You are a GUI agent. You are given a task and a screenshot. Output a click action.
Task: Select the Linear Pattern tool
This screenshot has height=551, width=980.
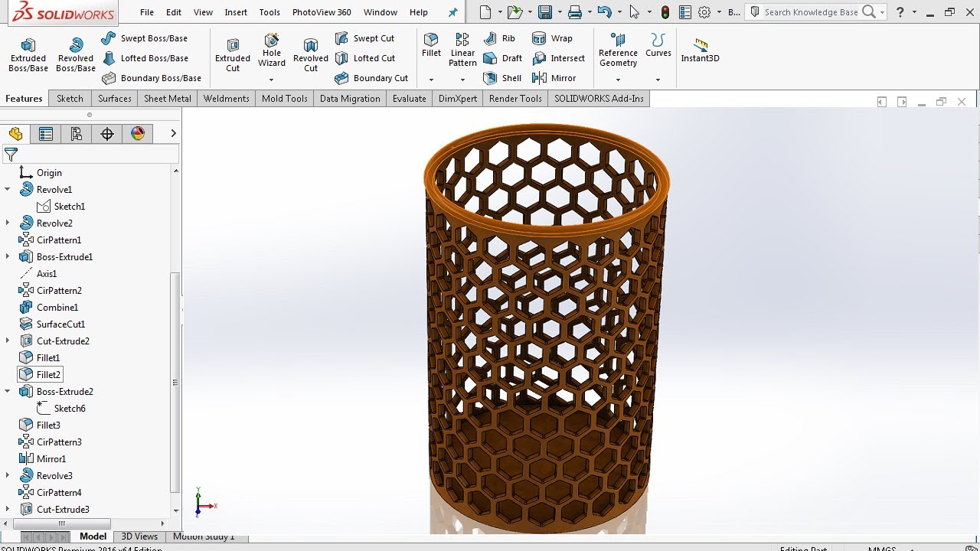(462, 51)
